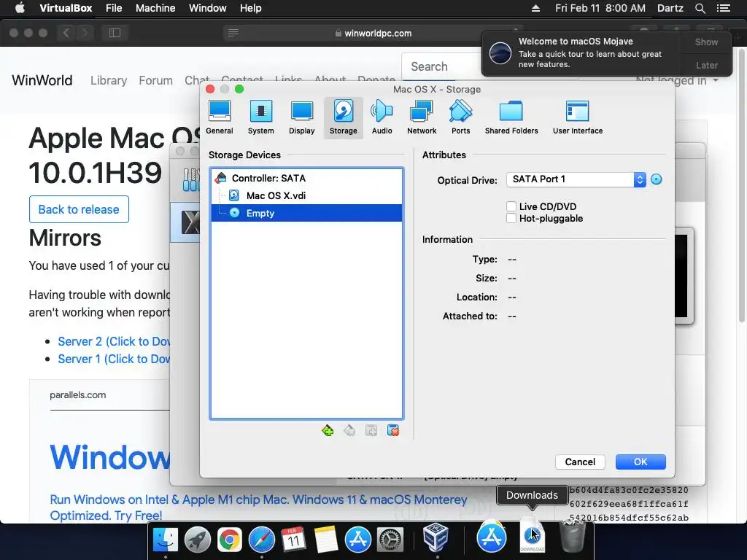
Task: Click the add controller icon
Action: click(x=328, y=431)
